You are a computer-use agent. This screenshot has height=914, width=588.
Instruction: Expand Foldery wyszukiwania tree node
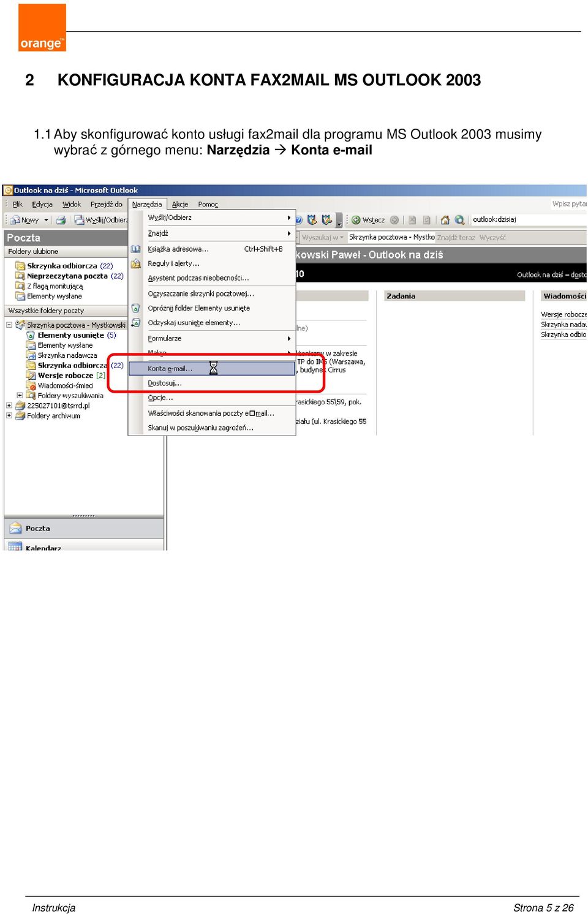tap(20, 395)
